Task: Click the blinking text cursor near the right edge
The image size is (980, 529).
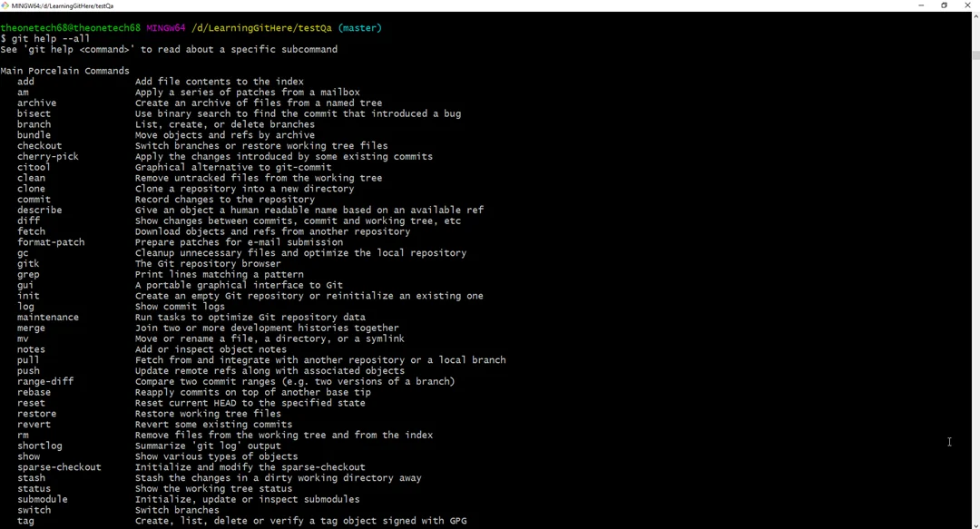Action: point(949,442)
